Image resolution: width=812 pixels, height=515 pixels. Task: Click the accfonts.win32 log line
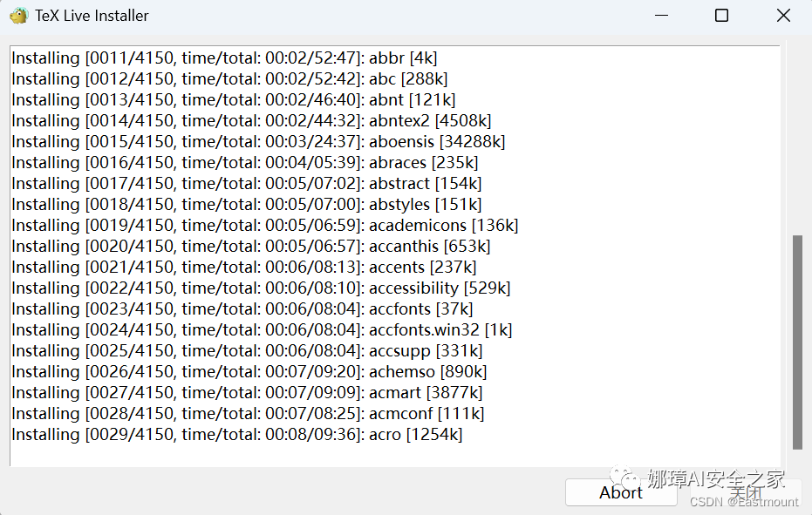click(x=262, y=329)
